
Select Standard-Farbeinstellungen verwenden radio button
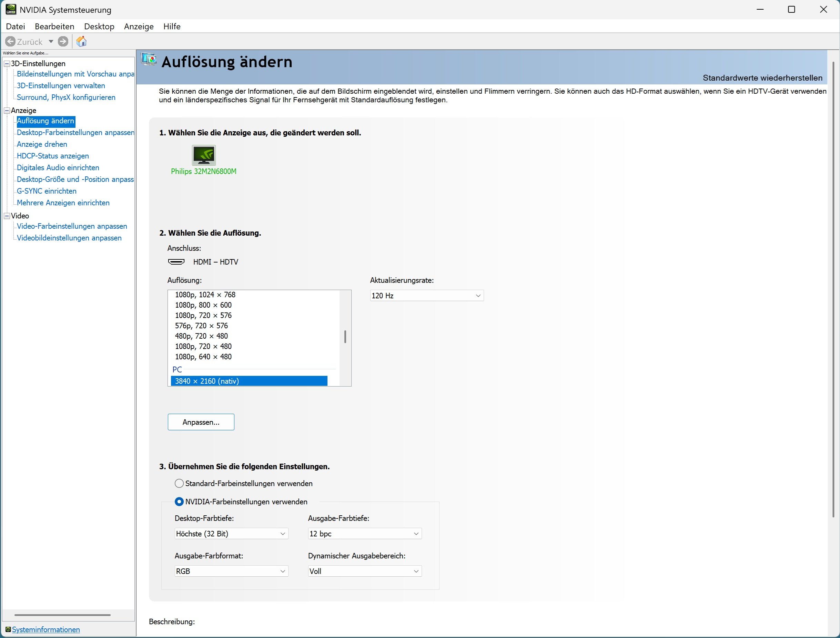point(179,483)
